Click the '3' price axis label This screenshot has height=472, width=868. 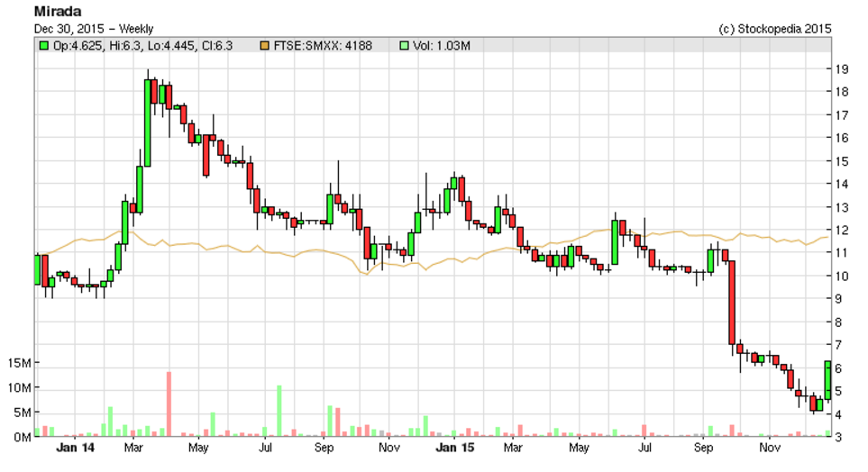(838, 437)
